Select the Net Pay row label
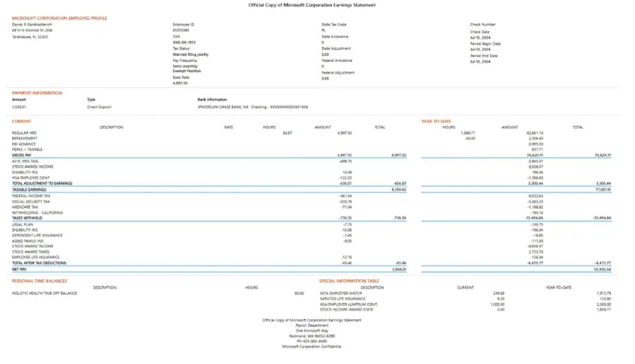The width and height of the screenshot is (635, 364). pyautogui.click(x=19, y=269)
